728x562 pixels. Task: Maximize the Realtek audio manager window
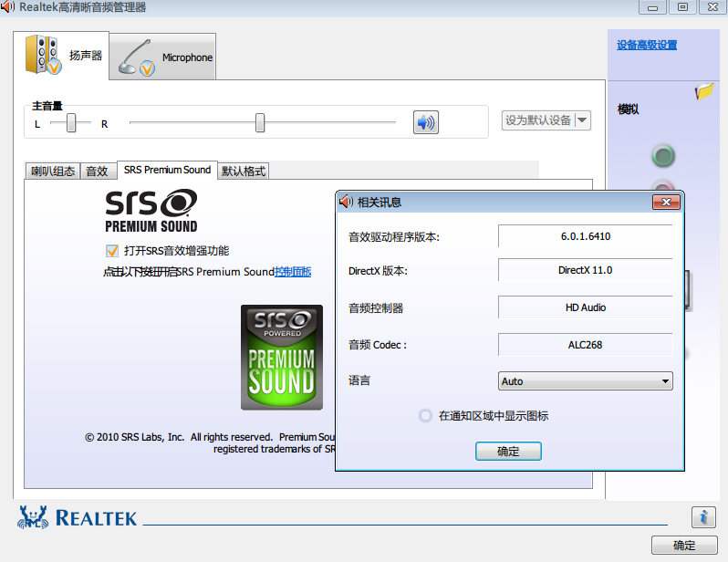[x=682, y=7]
